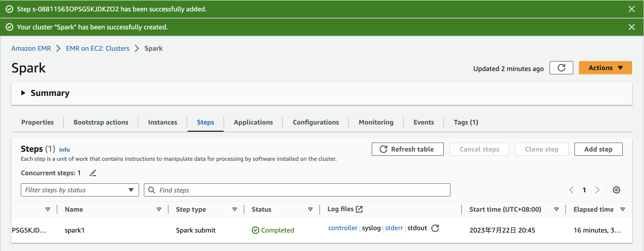Click the Find steps search field

click(297, 190)
